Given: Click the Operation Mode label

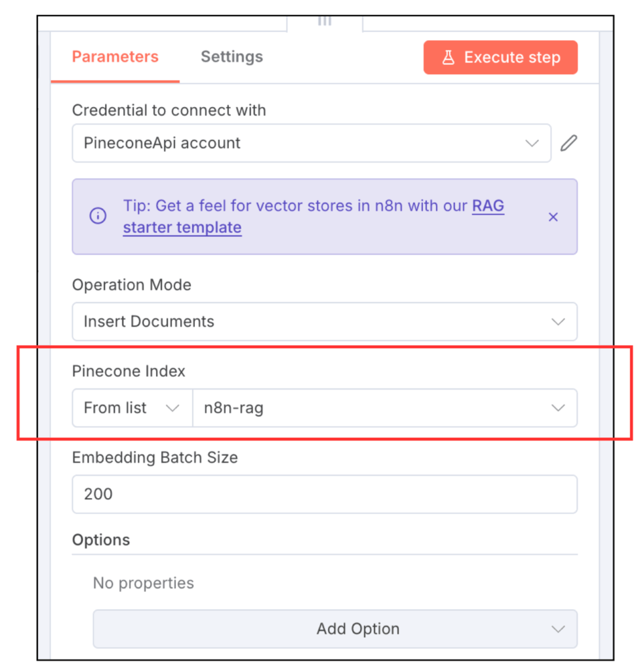Looking at the screenshot, I should (131, 285).
